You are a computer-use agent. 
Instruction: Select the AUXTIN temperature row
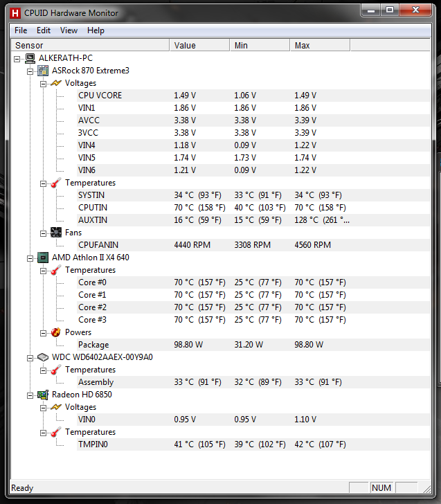(x=253, y=220)
